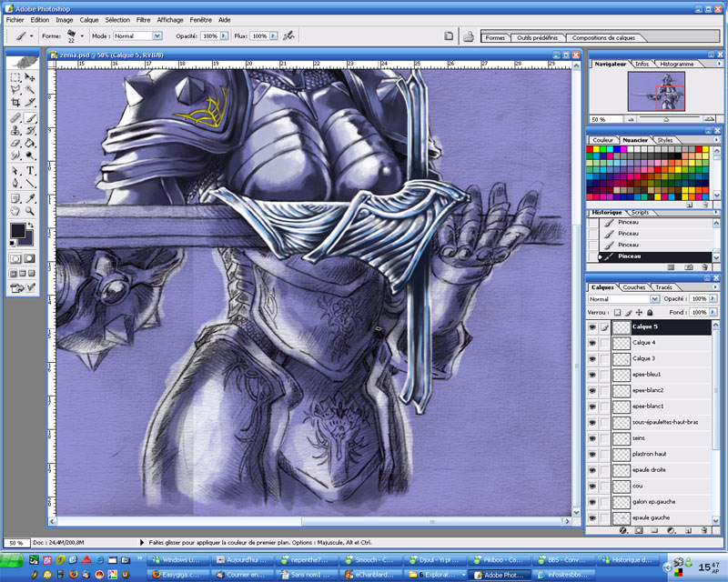The width and height of the screenshot is (728, 582).
Task: Open the Calques panel options menu
Action: coord(715,287)
